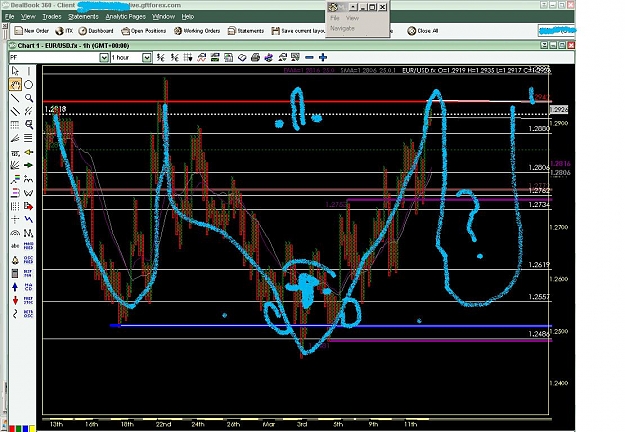Choose the crosshair tool
The width and height of the screenshot is (625, 432).
point(15,219)
